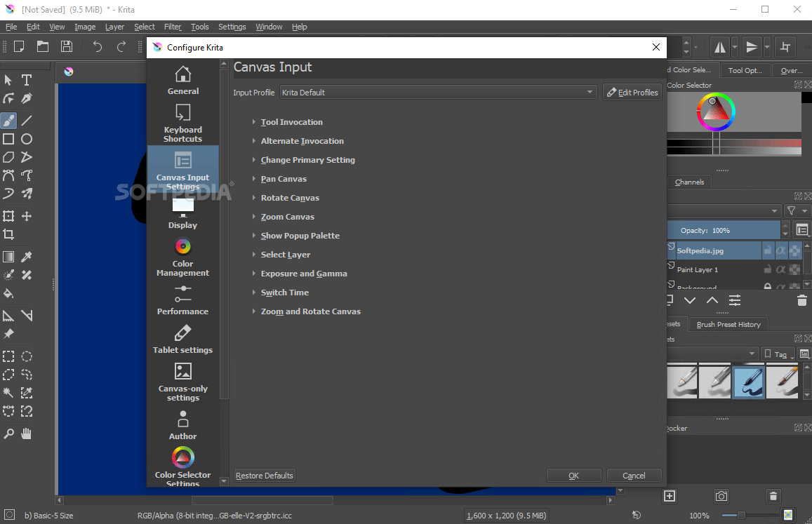Open the Filter menu

173,27
